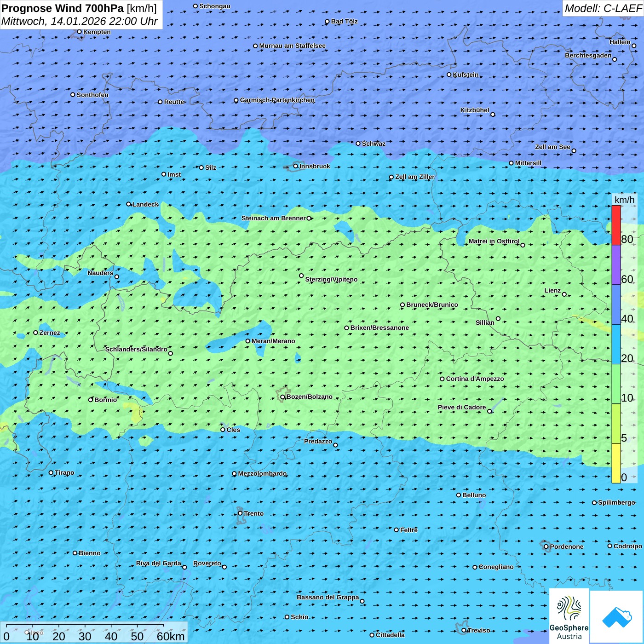Screen dimensions: 644x644
Task: Select the Innsbruck city marker
Action: (296, 166)
